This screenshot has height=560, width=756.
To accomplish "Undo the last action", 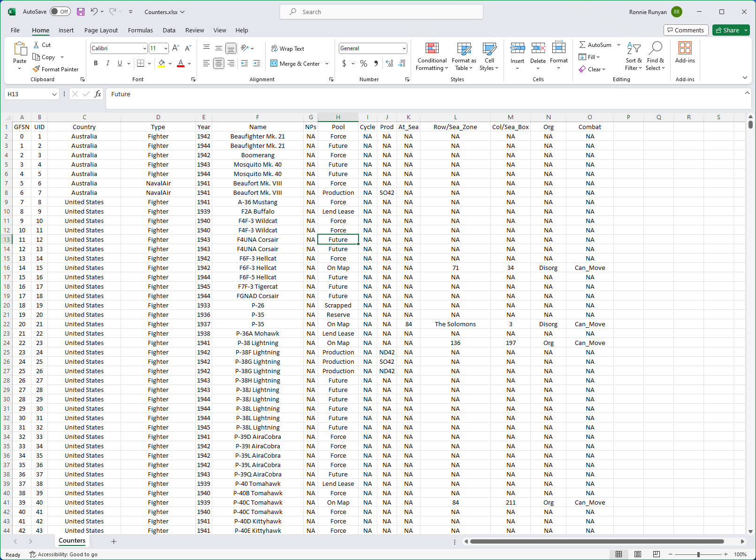I will [x=94, y=12].
